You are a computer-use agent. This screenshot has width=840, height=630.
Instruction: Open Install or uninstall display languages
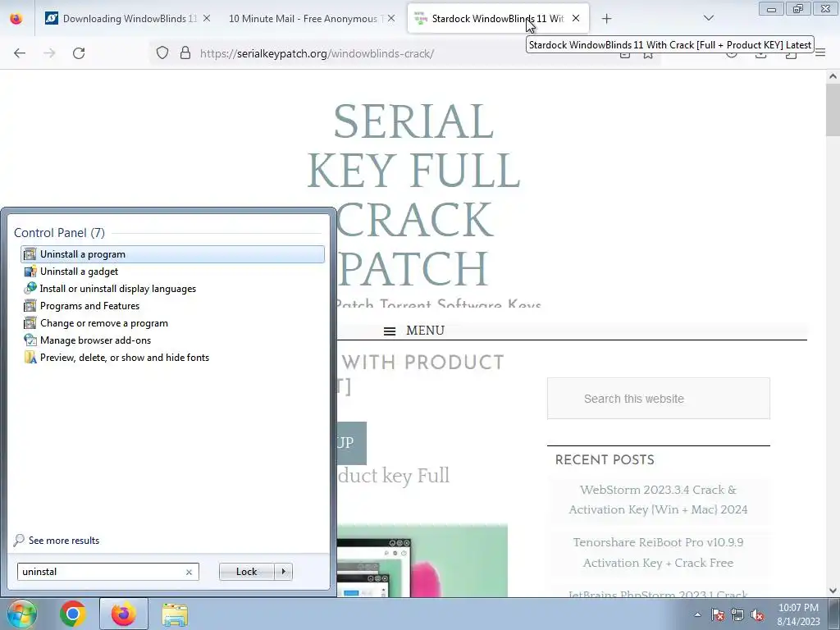pos(172,288)
